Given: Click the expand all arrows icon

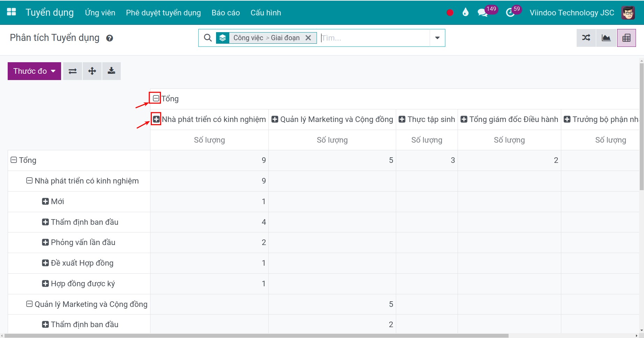Looking at the screenshot, I should click(92, 71).
